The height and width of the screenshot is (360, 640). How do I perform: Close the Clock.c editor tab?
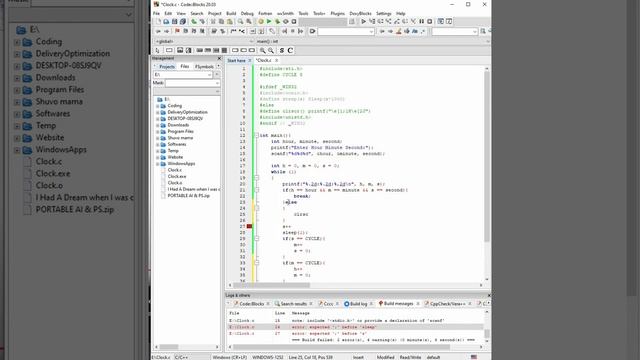coord(276,60)
